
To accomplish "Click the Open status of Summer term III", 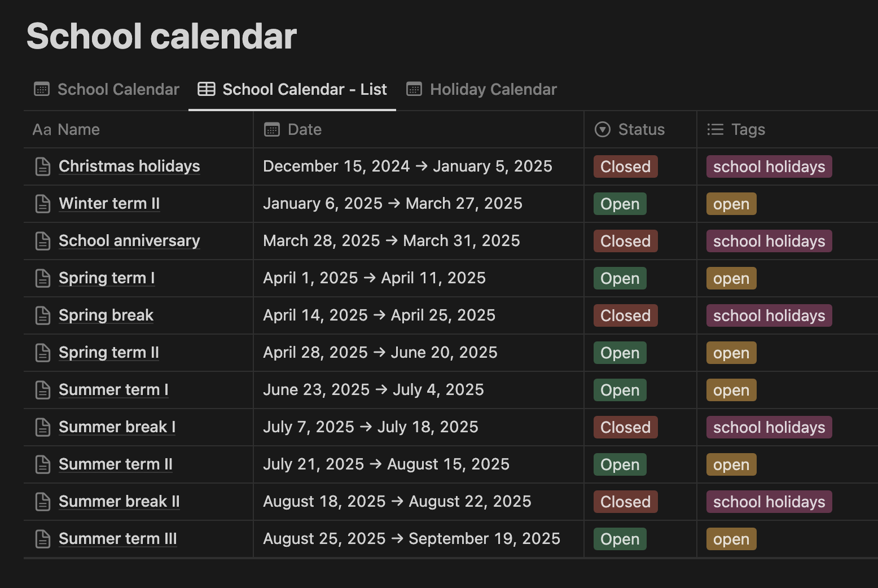I will [620, 539].
